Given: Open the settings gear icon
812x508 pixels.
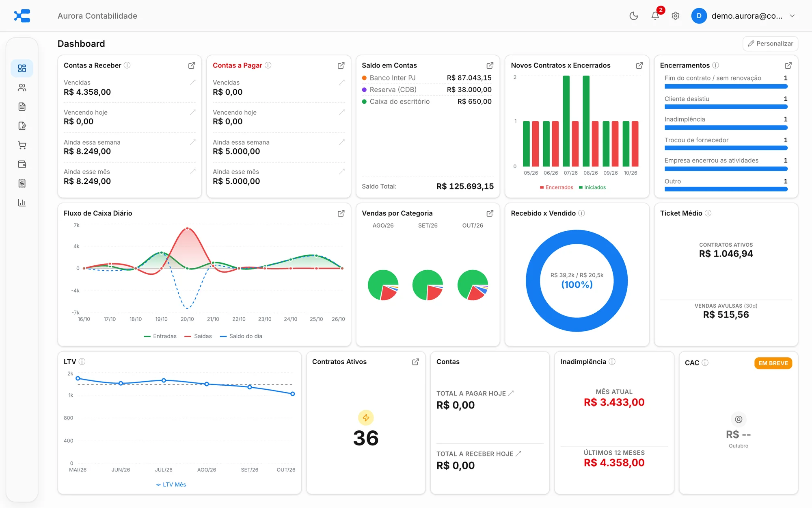Looking at the screenshot, I should coord(676,16).
